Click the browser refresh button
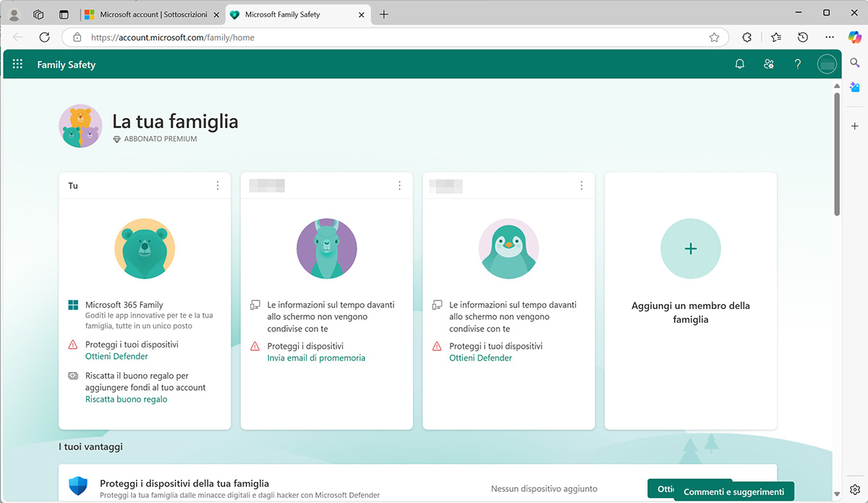Viewport: 868px width, 503px height. (44, 37)
